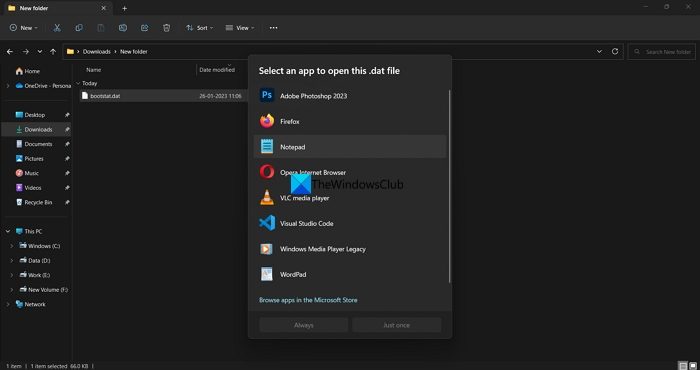Click the Share icon in toolbar
Image resolution: width=700 pixels, height=370 pixels.
pyautogui.click(x=145, y=28)
